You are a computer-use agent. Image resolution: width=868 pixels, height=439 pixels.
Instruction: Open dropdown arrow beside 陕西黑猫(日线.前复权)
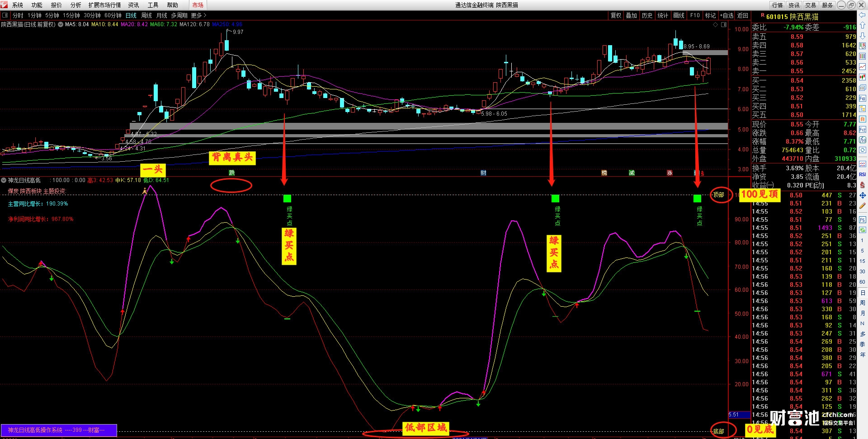coord(61,24)
